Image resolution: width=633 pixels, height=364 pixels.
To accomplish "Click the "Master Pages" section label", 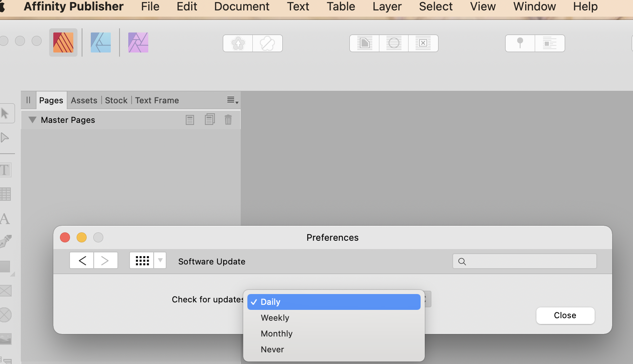I will 68,120.
